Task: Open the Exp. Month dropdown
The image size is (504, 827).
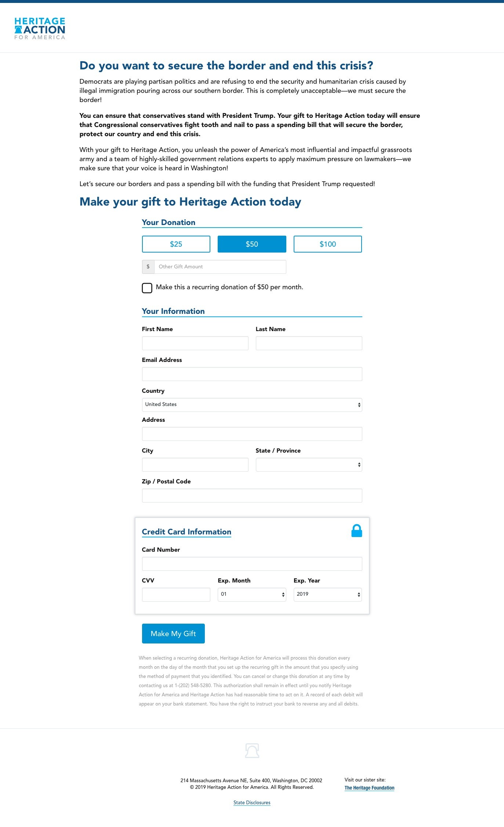Action: coord(252,594)
